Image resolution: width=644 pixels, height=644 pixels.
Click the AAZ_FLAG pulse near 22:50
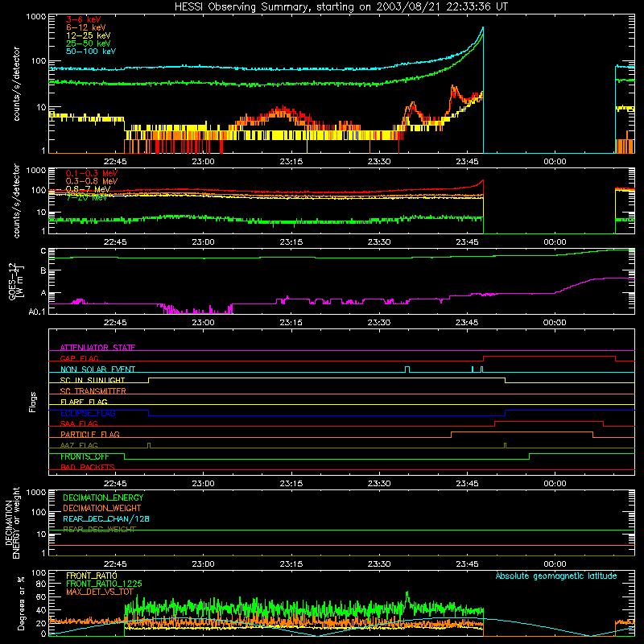[x=149, y=446]
